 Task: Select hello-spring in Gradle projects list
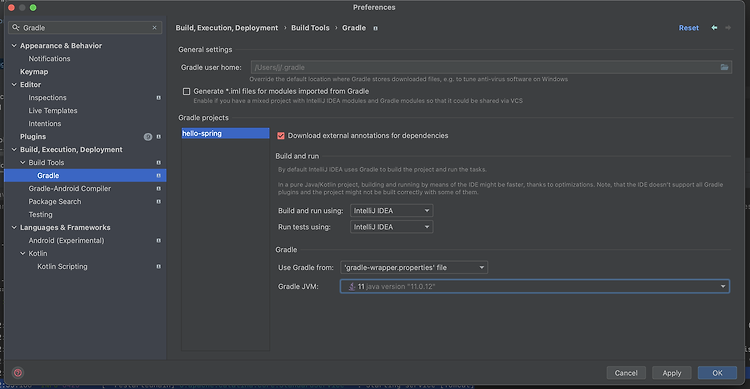pos(225,133)
